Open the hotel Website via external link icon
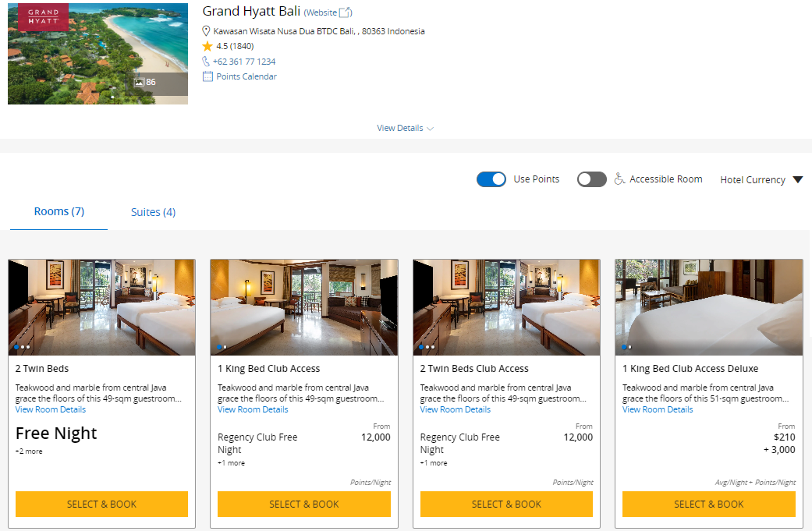This screenshot has width=812, height=531. coord(344,12)
